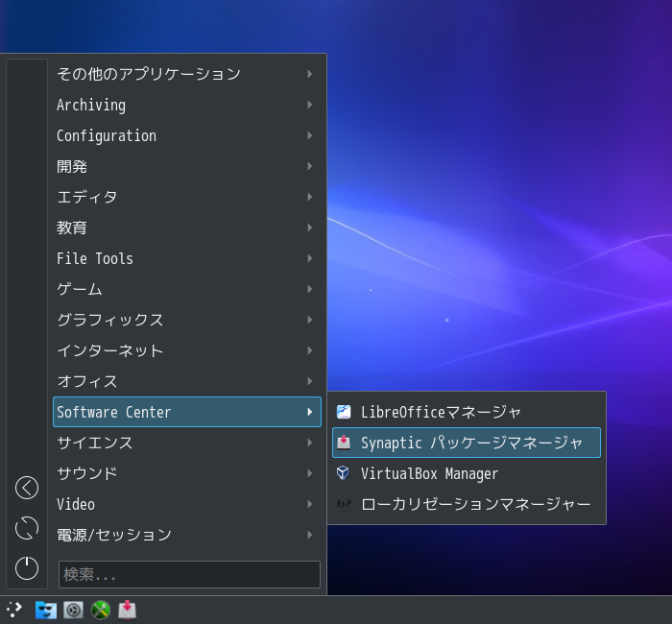Open the サイエンス category

click(187, 443)
